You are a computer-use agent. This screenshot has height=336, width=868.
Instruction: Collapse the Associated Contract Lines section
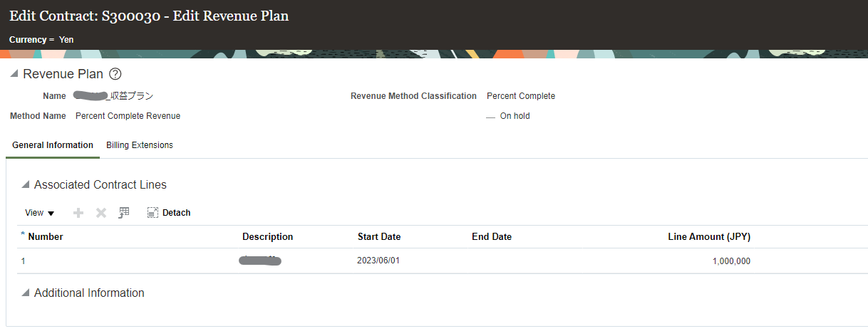tap(26, 185)
